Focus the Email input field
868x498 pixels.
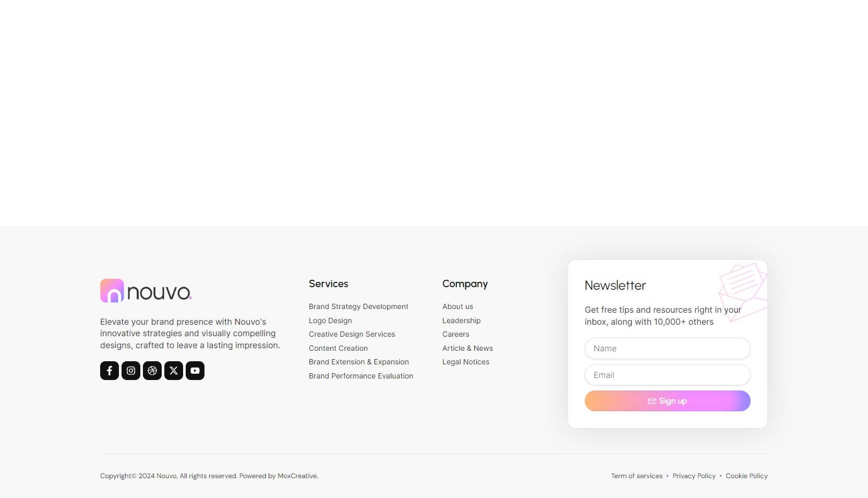point(668,375)
